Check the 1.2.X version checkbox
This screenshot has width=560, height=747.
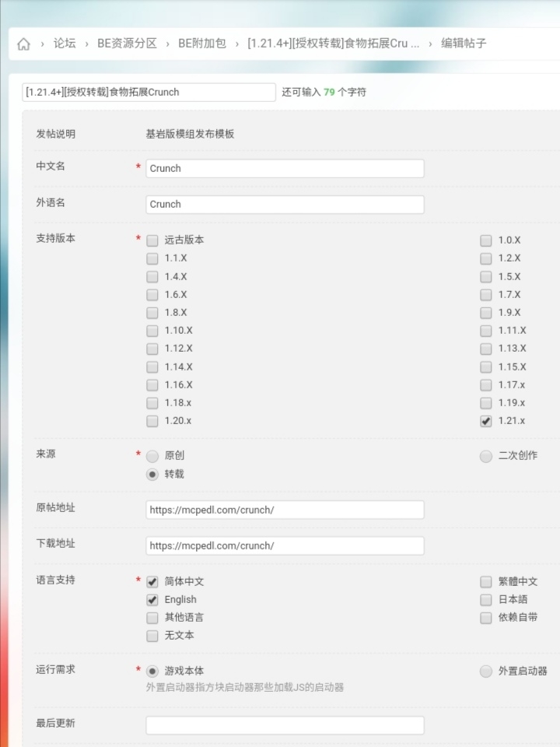click(485, 258)
